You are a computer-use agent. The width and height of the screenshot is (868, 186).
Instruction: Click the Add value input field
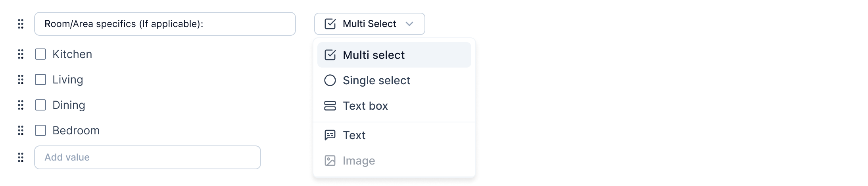tap(147, 157)
